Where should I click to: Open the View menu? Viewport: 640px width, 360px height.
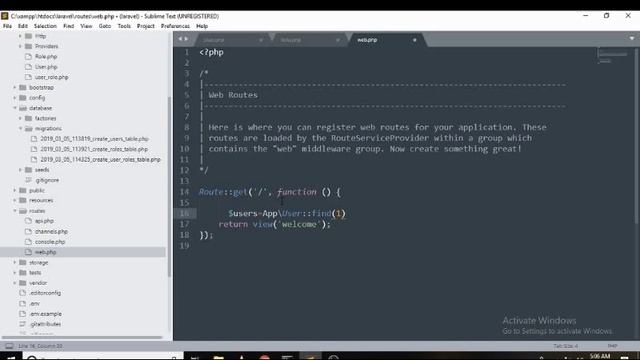click(x=86, y=26)
